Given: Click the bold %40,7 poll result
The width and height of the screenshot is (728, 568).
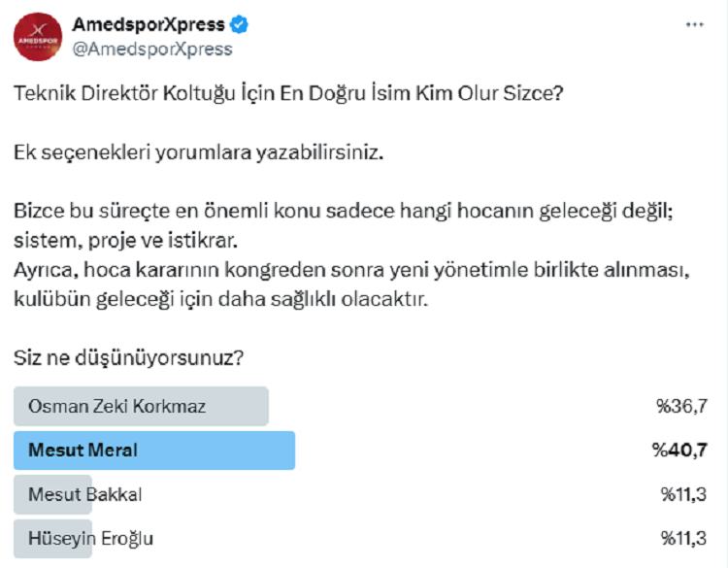Looking at the screenshot, I should pyautogui.click(x=679, y=451).
